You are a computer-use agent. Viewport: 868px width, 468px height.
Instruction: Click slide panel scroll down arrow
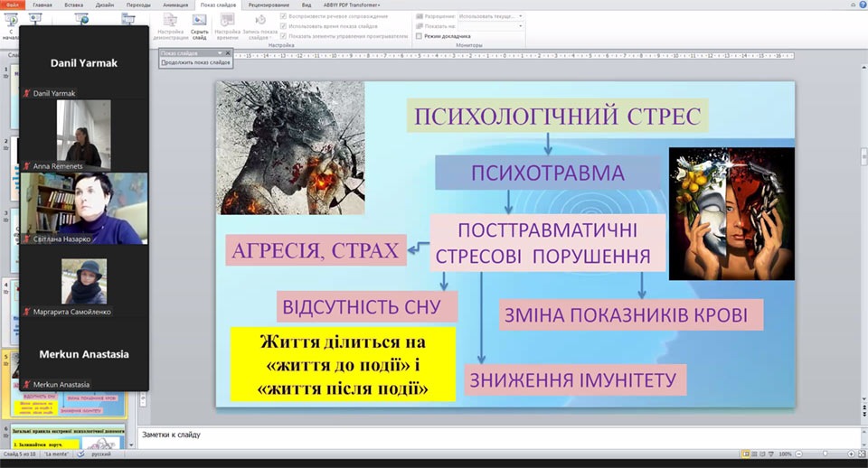131,445
